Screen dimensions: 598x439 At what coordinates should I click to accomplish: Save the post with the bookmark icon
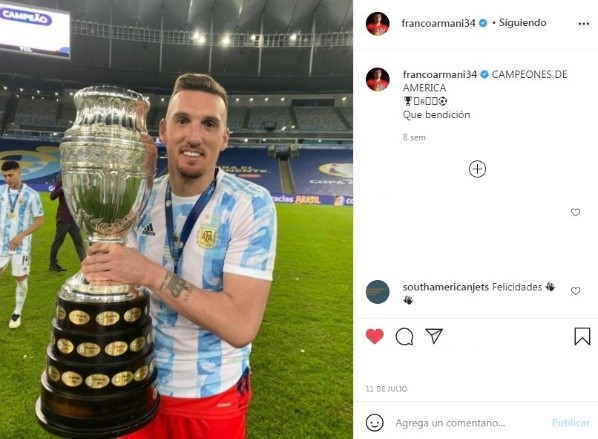pos(582,336)
